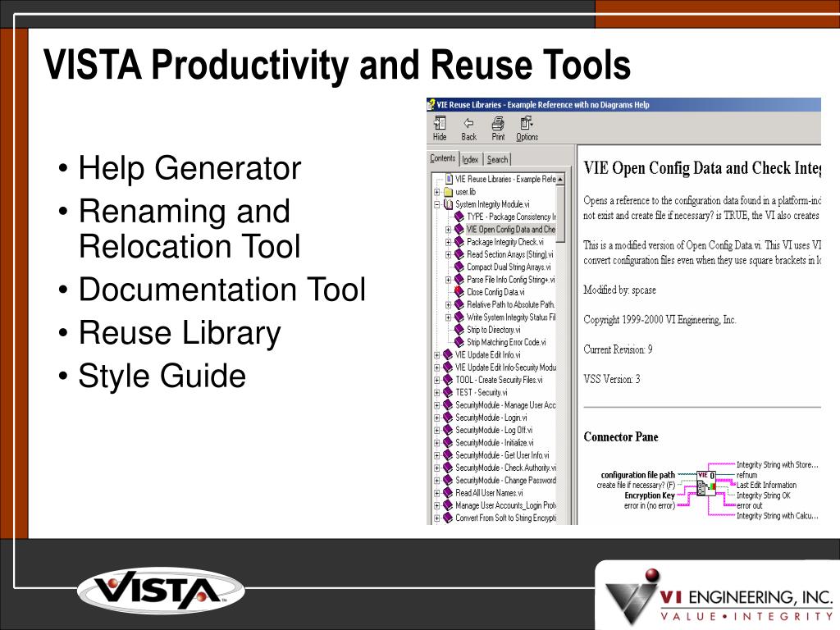This screenshot has width=840, height=630.
Task: Expand Package Integrity Check.vi node
Action: [449, 242]
